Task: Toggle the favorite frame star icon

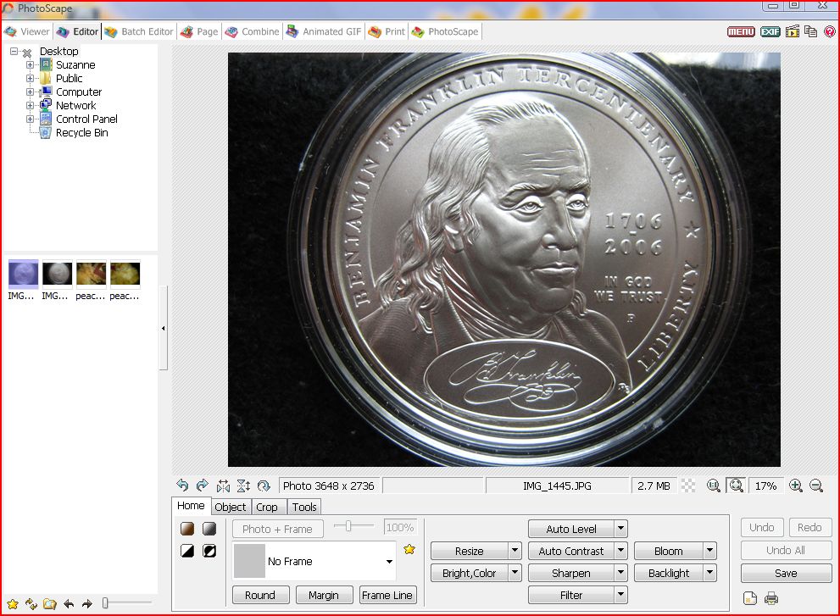Action: click(x=409, y=549)
